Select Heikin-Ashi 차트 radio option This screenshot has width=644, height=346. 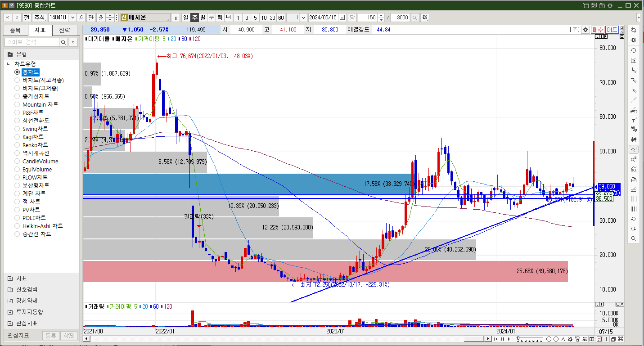[17, 226]
